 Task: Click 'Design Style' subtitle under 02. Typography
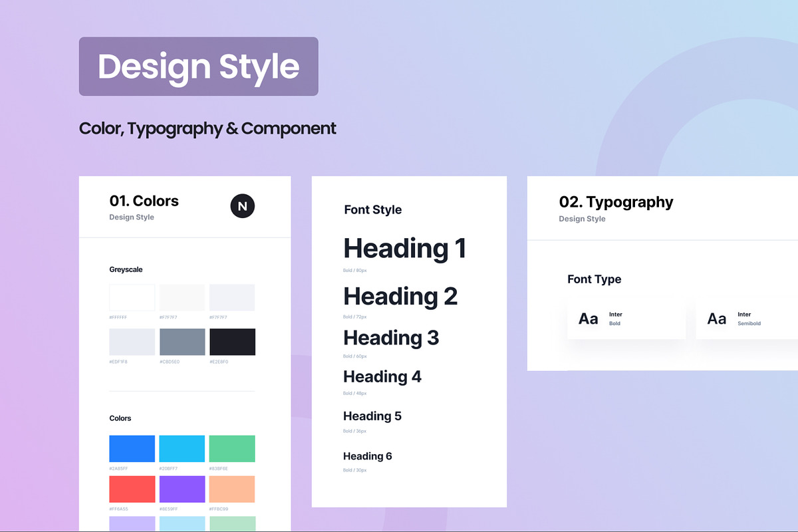(x=583, y=219)
